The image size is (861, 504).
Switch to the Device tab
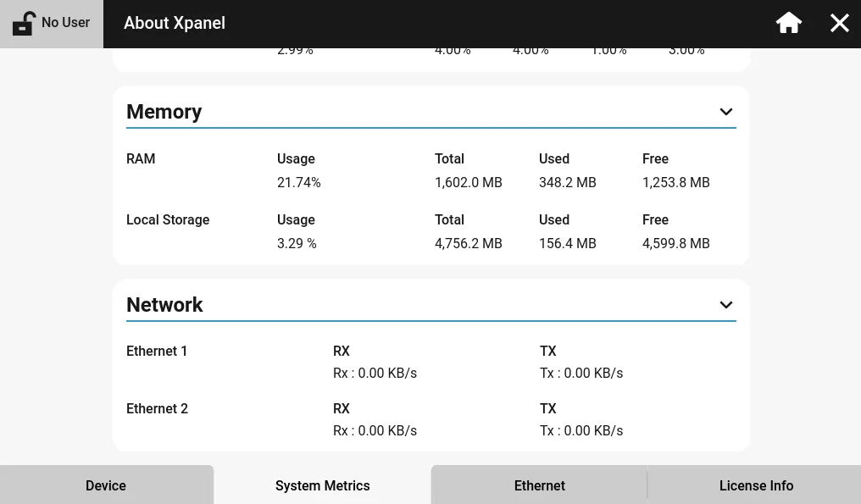[x=106, y=485]
